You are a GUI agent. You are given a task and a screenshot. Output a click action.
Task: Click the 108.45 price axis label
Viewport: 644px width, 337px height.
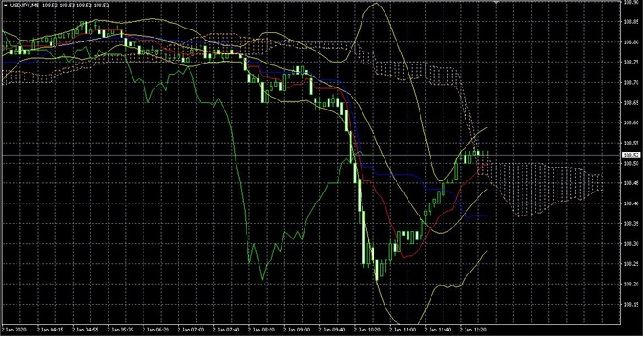(x=631, y=183)
